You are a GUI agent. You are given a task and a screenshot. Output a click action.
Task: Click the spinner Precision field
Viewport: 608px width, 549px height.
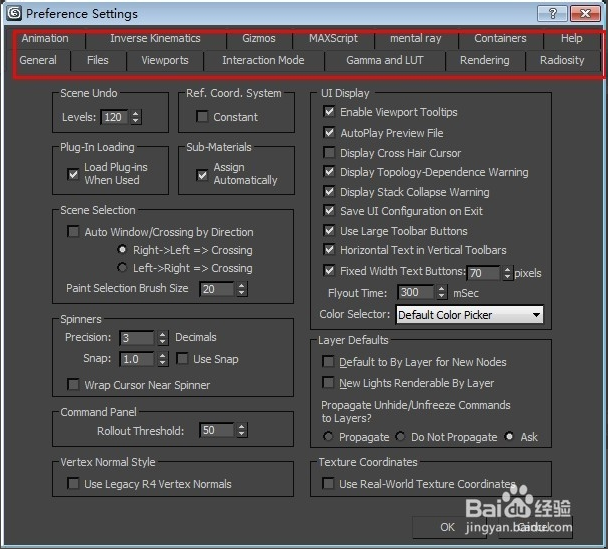point(137,338)
